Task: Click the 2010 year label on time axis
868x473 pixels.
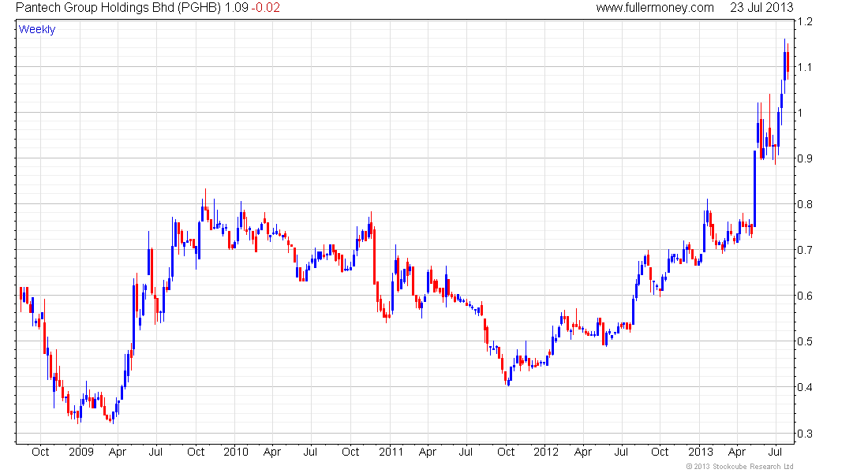Action: click(236, 452)
